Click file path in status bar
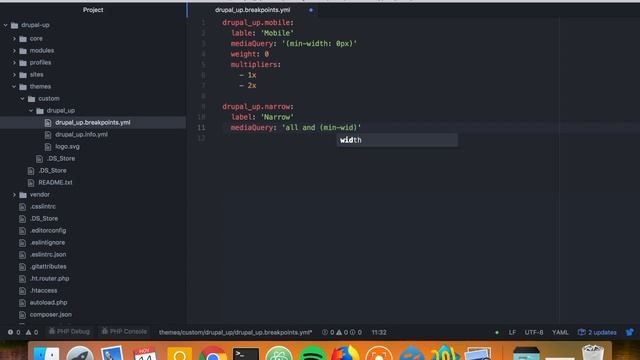 236,332
